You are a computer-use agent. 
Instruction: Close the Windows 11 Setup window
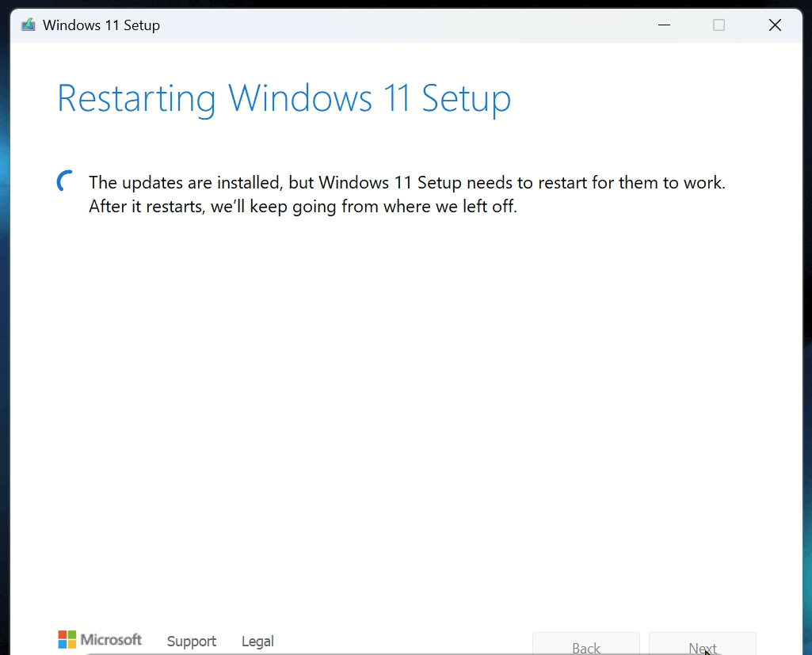click(775, 25)
